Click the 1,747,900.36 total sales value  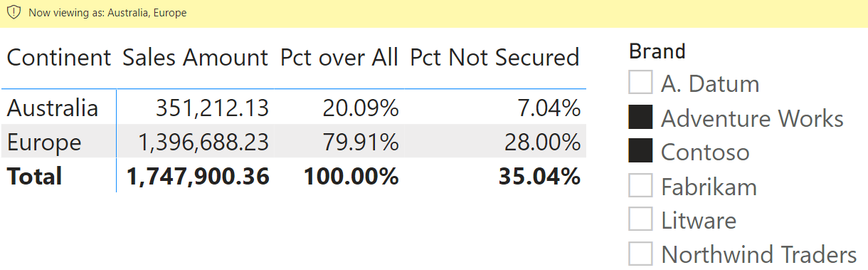click(x=198, y=176)
